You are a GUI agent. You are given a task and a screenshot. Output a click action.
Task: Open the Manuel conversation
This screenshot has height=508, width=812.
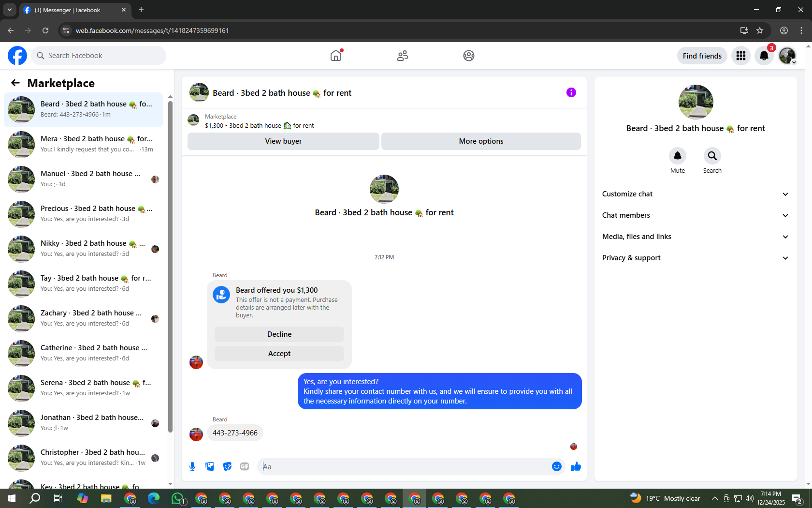pyautogui.click(x=83, y=179)
